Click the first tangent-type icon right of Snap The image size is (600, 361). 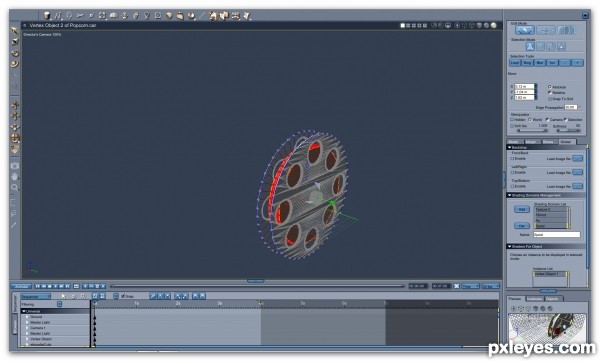(153, 296)
